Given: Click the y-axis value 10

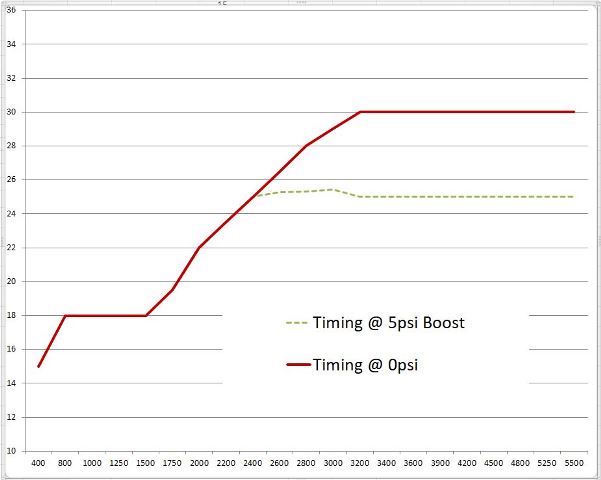Looking at the screenshot, I should pos(11,451).
